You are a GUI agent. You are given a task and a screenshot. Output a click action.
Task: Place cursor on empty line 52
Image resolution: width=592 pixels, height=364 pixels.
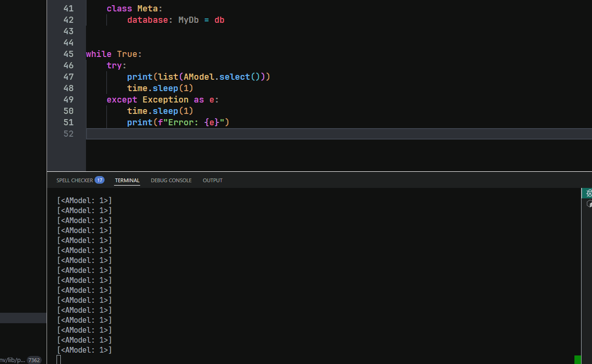(333, 134)
